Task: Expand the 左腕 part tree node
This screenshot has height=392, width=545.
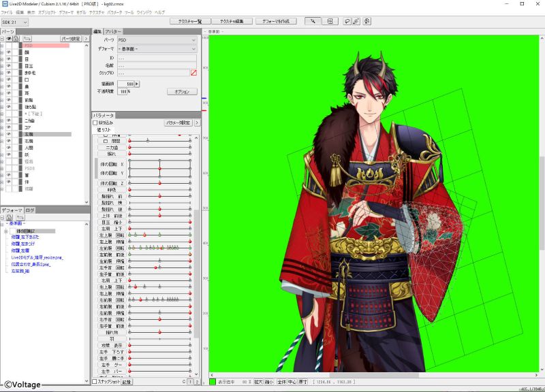Action: point(2,134)
